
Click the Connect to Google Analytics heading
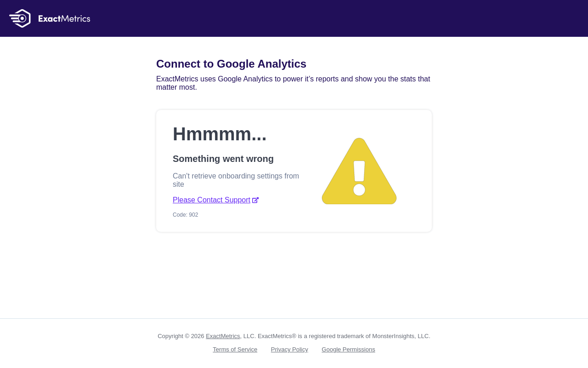pyautogui.click(x=231, y=64)
